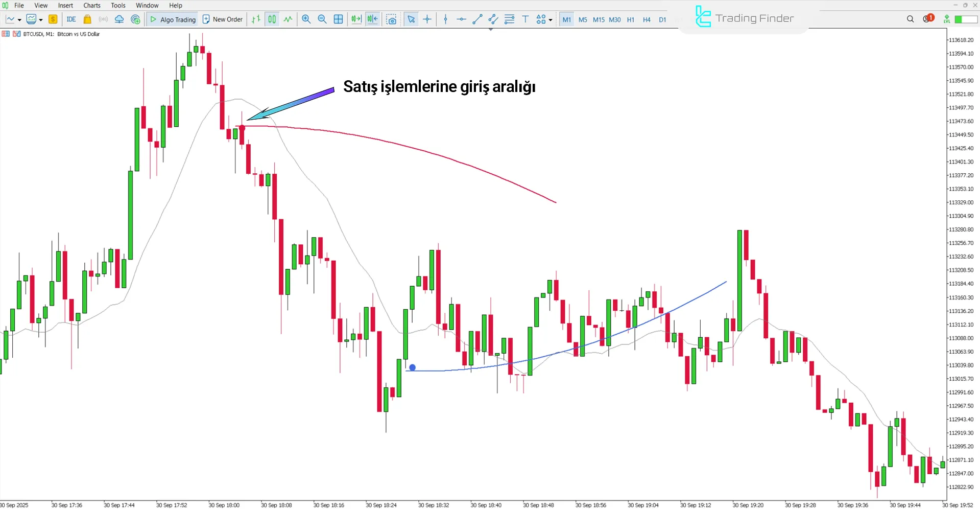Switch to the H4 timeframe
Screen dimensions: 980x509
point(647,19)
